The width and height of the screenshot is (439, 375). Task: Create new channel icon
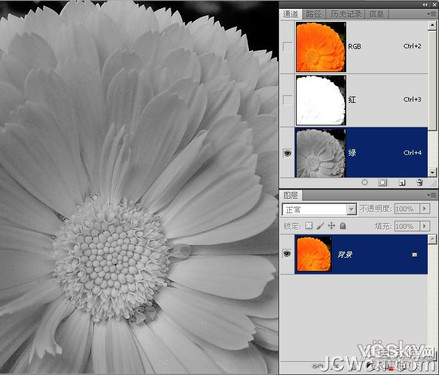(x=402, y=182)
